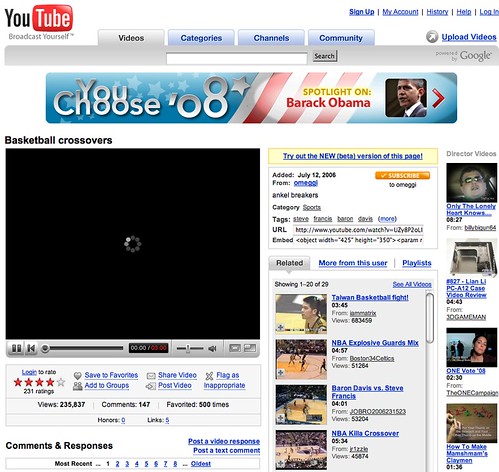
Task: Open Boston34Celtics uploader link
Action: click(372, 358)
